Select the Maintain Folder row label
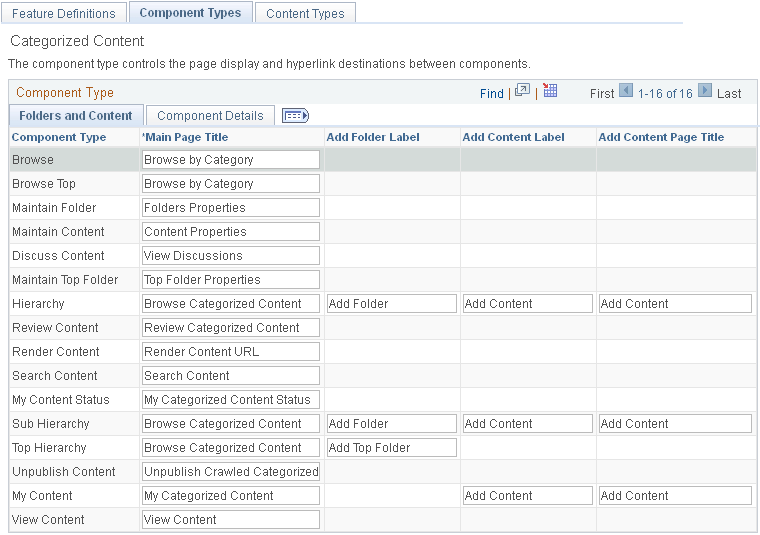 coord(54,207)
